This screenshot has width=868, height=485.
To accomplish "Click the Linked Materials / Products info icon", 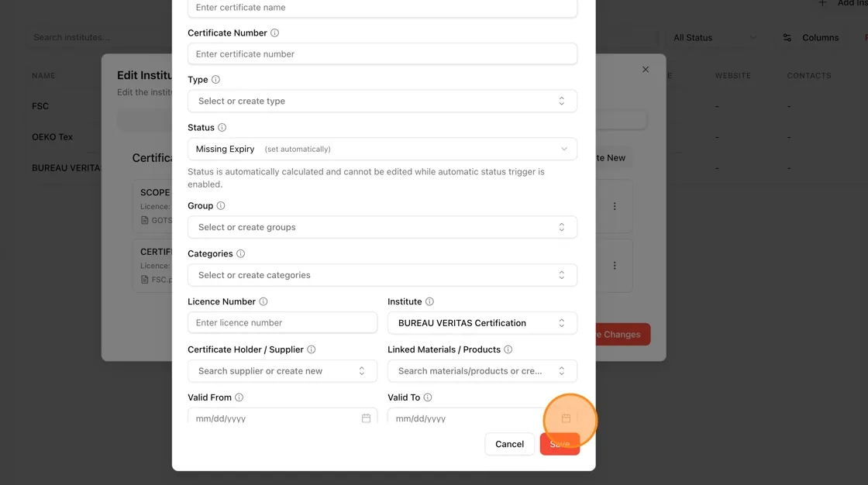I will [x=508, y=349].
